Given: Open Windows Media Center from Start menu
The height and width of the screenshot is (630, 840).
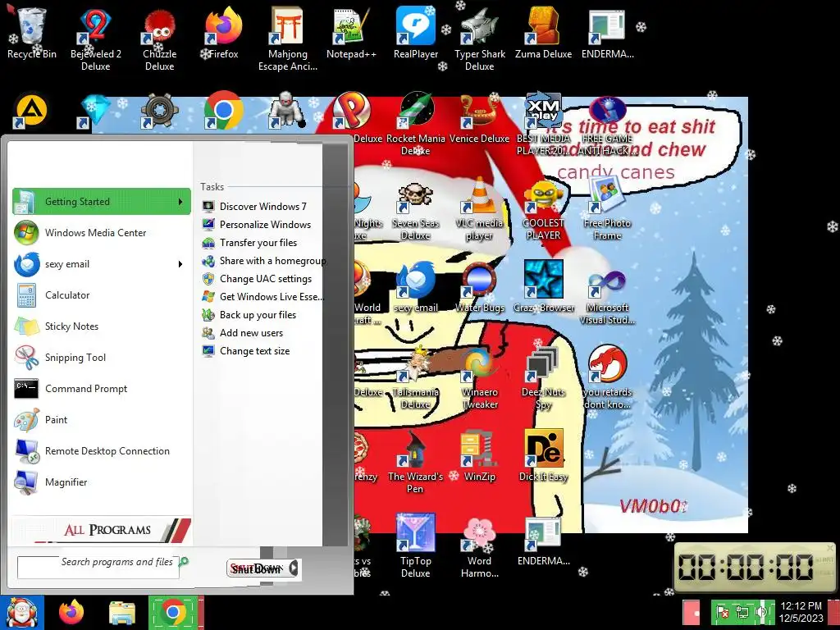Looking at the screenshot, I should coord(101,233).
